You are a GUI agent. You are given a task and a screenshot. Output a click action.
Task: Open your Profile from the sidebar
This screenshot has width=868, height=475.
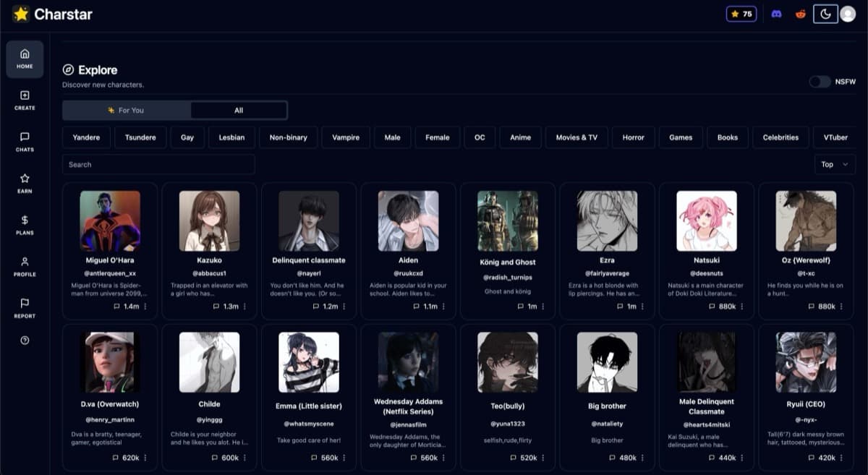[25, 266]
